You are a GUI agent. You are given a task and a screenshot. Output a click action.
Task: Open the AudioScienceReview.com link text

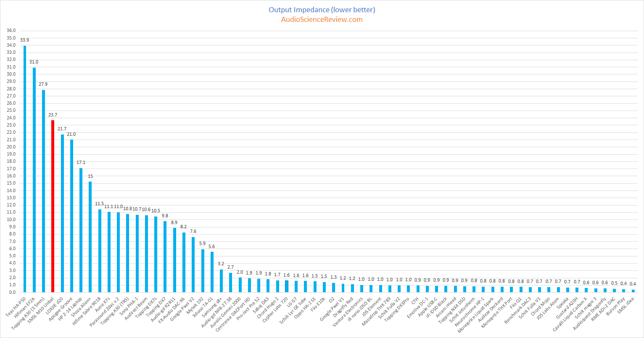(322, 19)
